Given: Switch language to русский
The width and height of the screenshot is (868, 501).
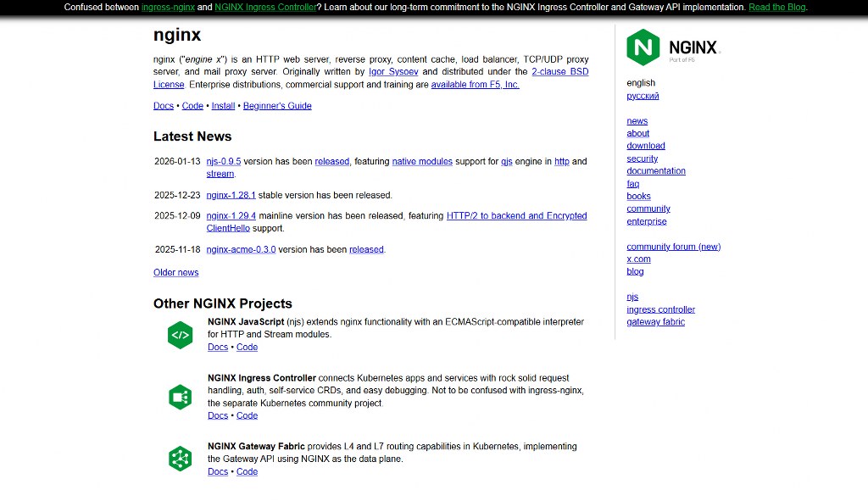Looking at the screenshot, I should 643,96.
